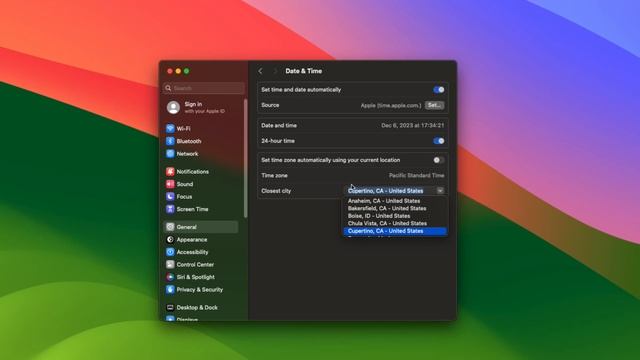Click Apple (time.apple.com.) source text
640x360 pixels.
click(391, 105)
